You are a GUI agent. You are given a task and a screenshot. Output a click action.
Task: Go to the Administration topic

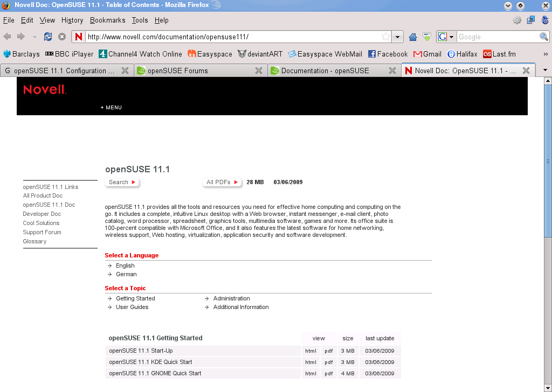point(231,298)
